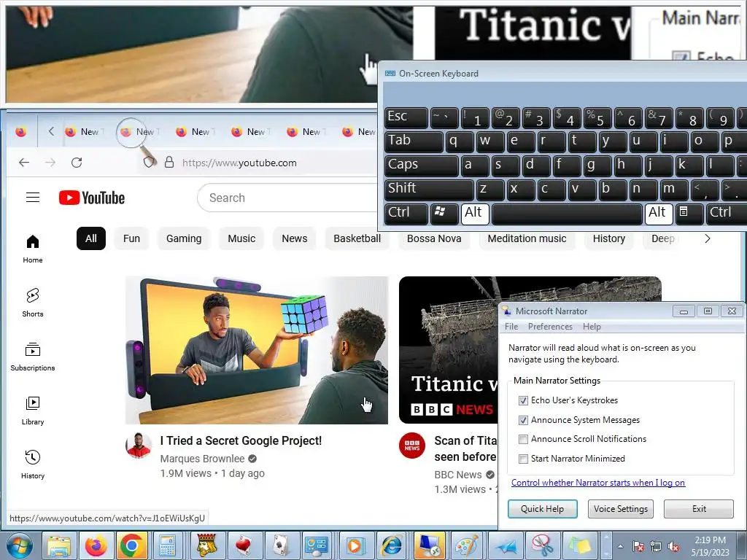Click the Narrator log-on control link

point(598,483)
